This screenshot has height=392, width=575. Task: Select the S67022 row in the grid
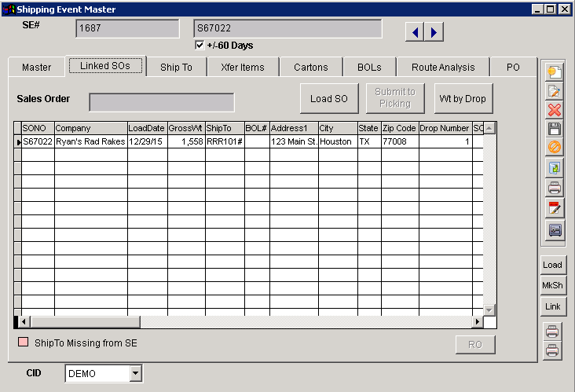pyautogui.click(x=36, y=142)
